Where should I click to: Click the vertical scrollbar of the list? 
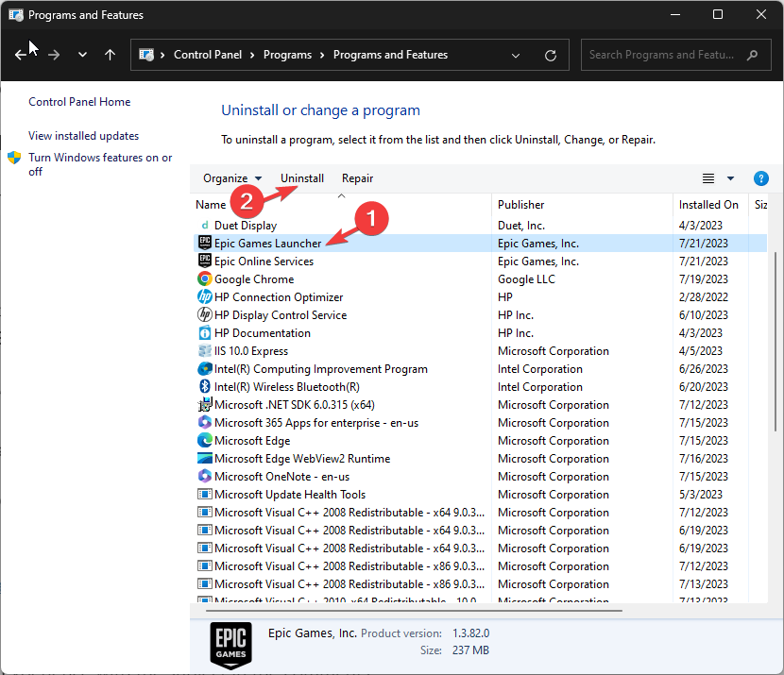click(775, 342)
